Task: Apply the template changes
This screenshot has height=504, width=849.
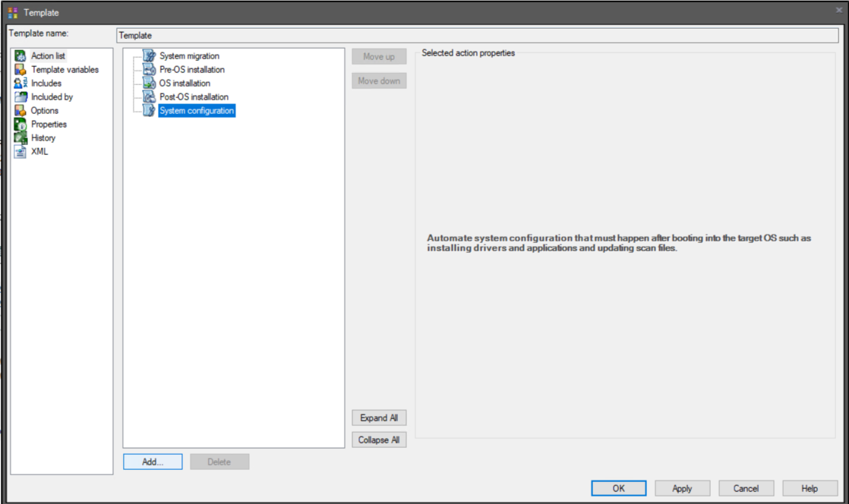Action: coord(681,488)
